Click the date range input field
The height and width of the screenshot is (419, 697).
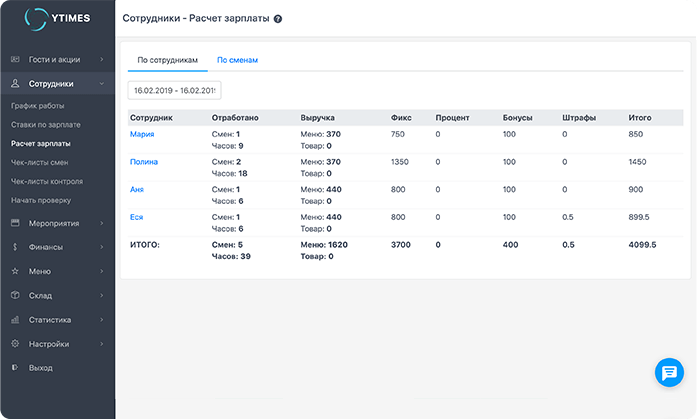[x=174, y=91]
